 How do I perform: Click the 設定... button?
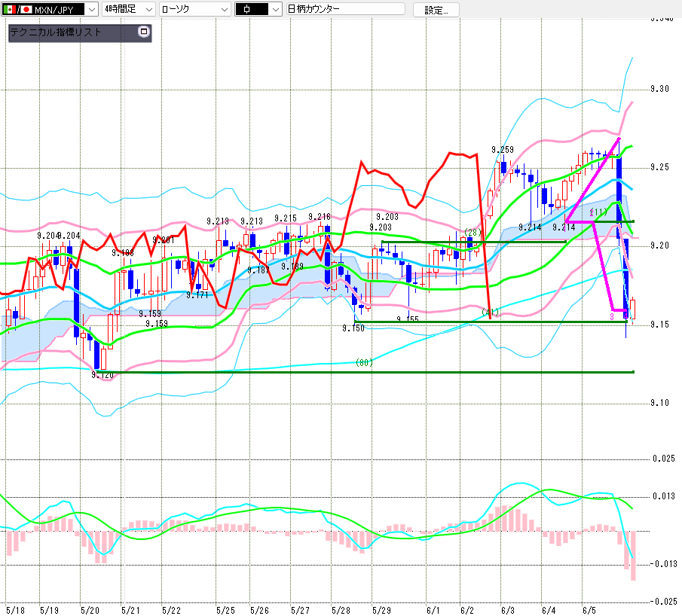(x=436, y=10)
